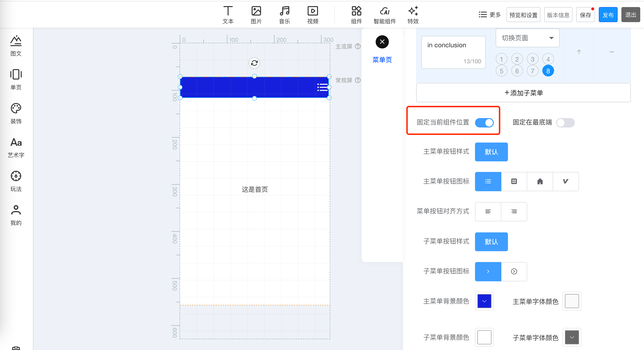Open the 特效 effects tool
The height and width of the screenshot is (350, 644).
(x=413, y=15)
